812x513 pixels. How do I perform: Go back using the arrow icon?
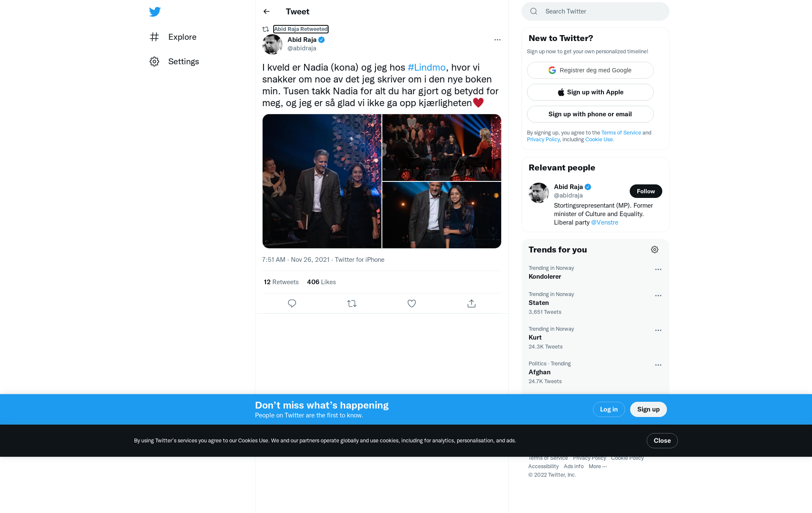[266, 11]
